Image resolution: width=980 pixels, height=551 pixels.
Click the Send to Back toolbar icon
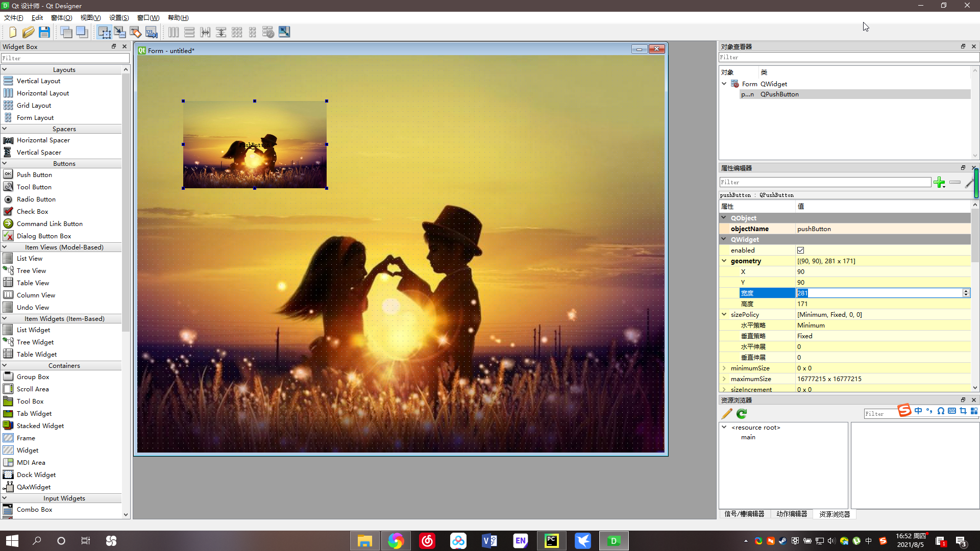(66, 32)
